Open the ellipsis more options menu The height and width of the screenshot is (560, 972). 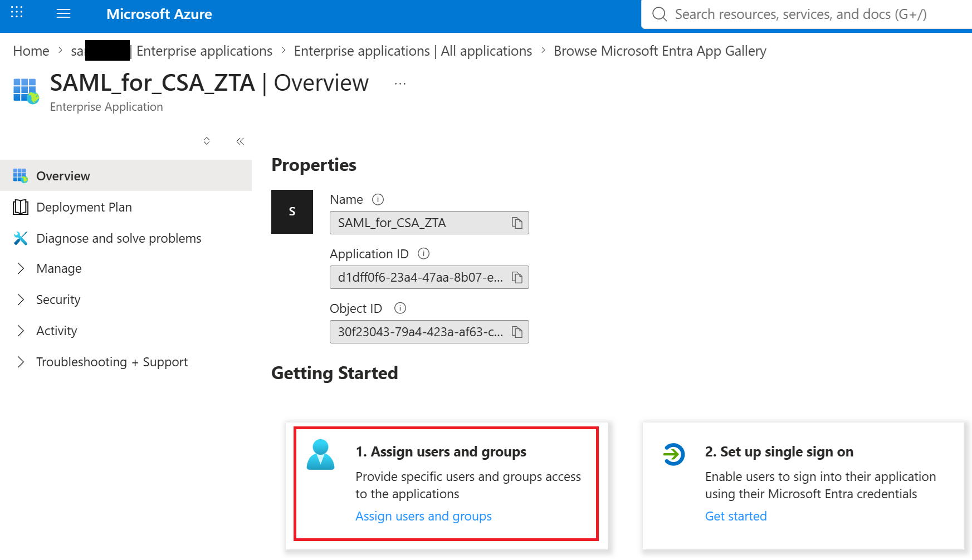(400, 83)
